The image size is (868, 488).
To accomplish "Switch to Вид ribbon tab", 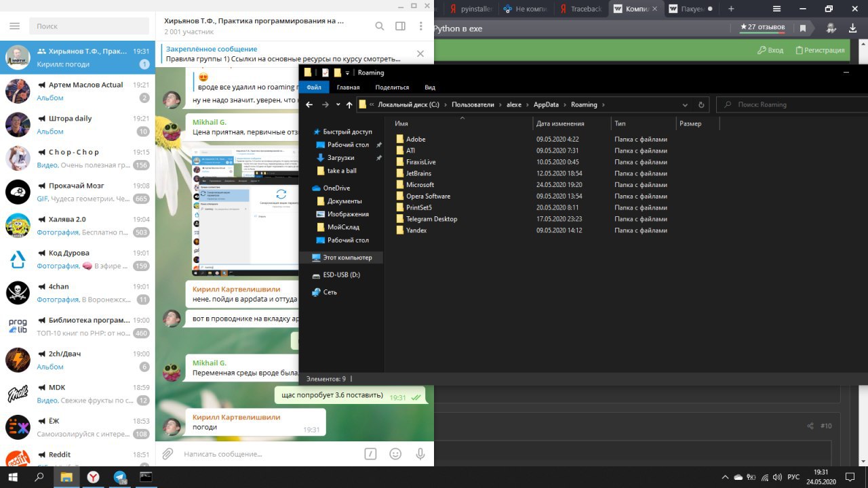I will pyautogui.click(x=430, y=87).
